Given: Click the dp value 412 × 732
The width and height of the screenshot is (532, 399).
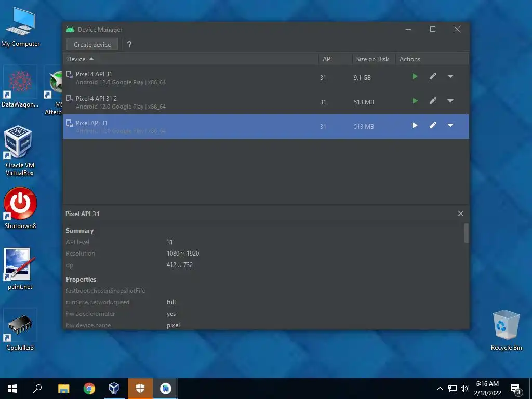Looking at the screenshot, I should (179, 265).
